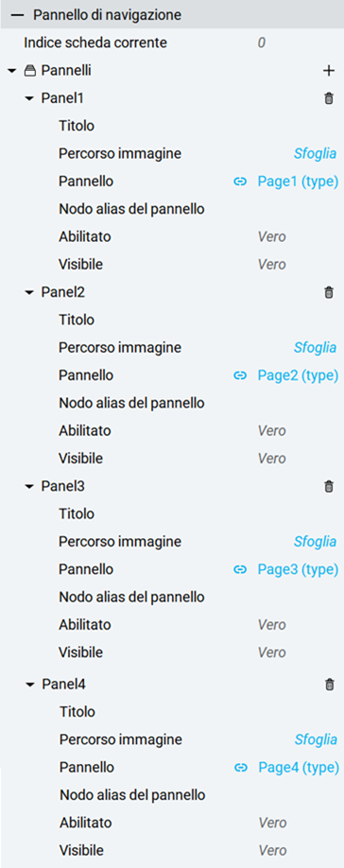The image size is (344, 868).
Task: Add a new panel with plus icon
Action: (329, 71)
